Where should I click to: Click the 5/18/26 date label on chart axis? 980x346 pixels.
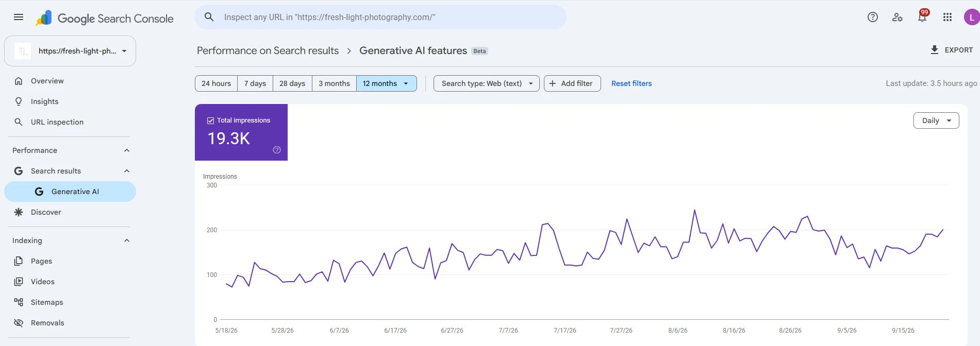pyautogui.click(x=226, y=331)
